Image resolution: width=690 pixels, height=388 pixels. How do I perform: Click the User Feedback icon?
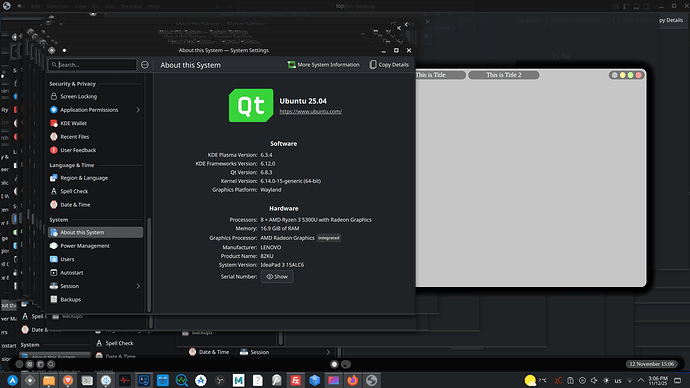tap(54, 150)
